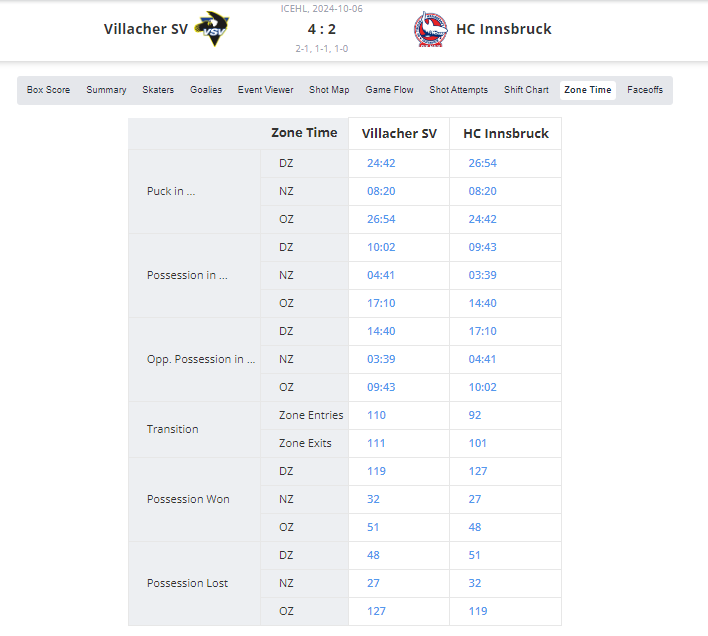The height and width of the screenshot is (636, 708).
Task: Click the HC Innsbruck column header
Action: (x=505, y=133)
